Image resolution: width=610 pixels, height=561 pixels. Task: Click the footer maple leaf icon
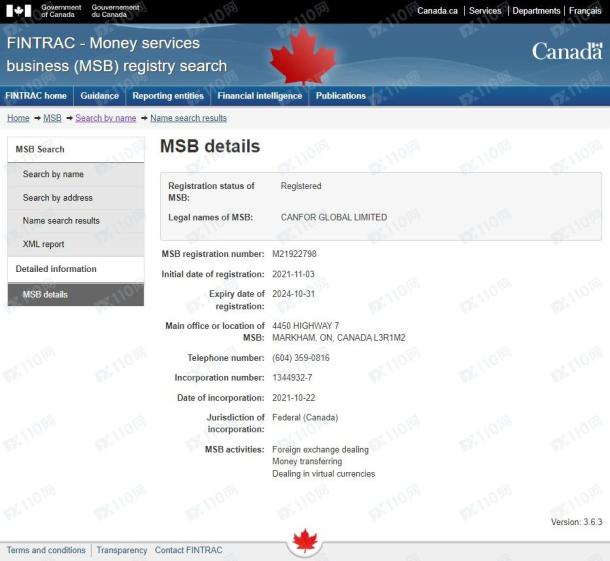[305, 541]
